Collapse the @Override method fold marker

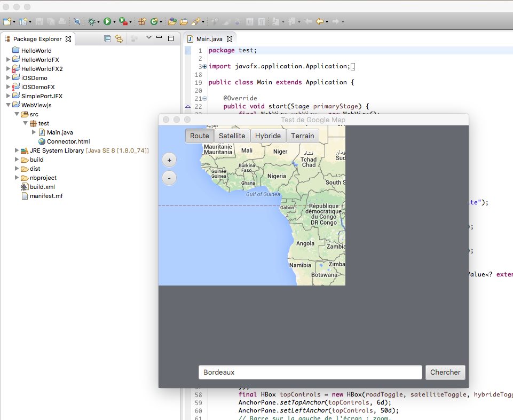click(x=205, y=98)
